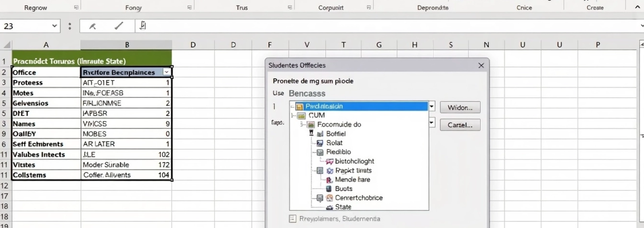Select the Officce cell
This screenshot has height=228, width=644.
tap(46, 72)
